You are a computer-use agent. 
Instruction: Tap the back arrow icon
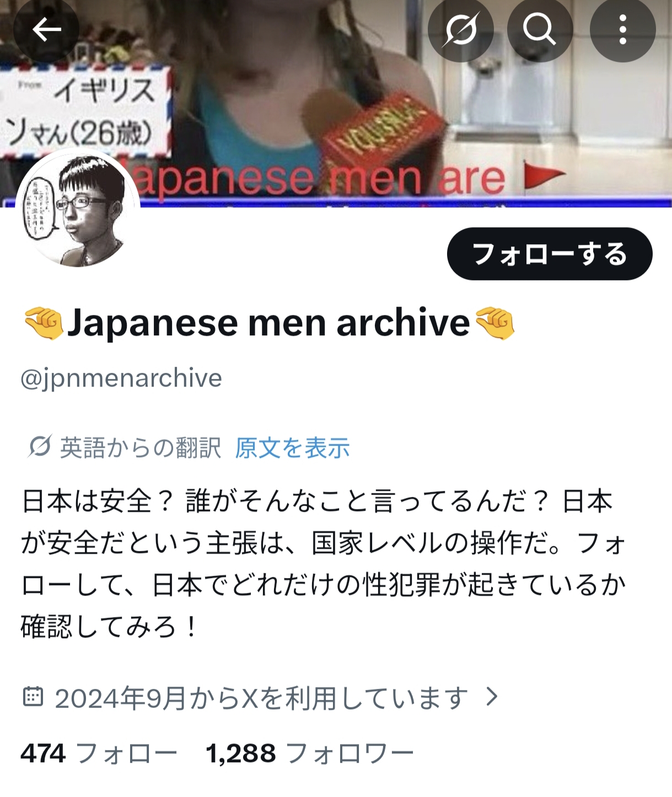[46, 29]
